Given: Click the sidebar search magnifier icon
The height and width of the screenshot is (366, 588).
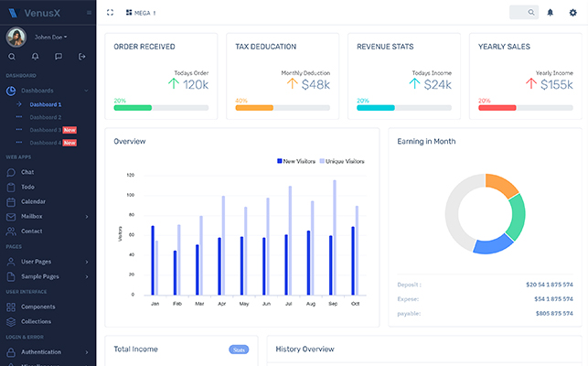Looking at the screenshot, I should click(12, 57).
